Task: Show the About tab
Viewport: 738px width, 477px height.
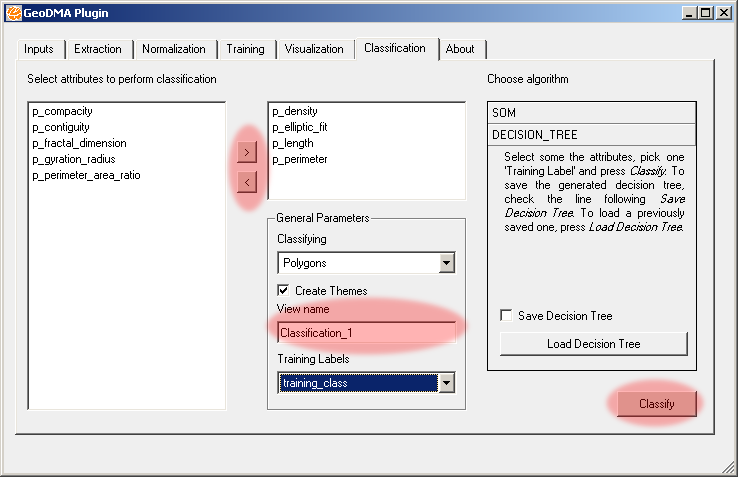Action: (460, 49)
